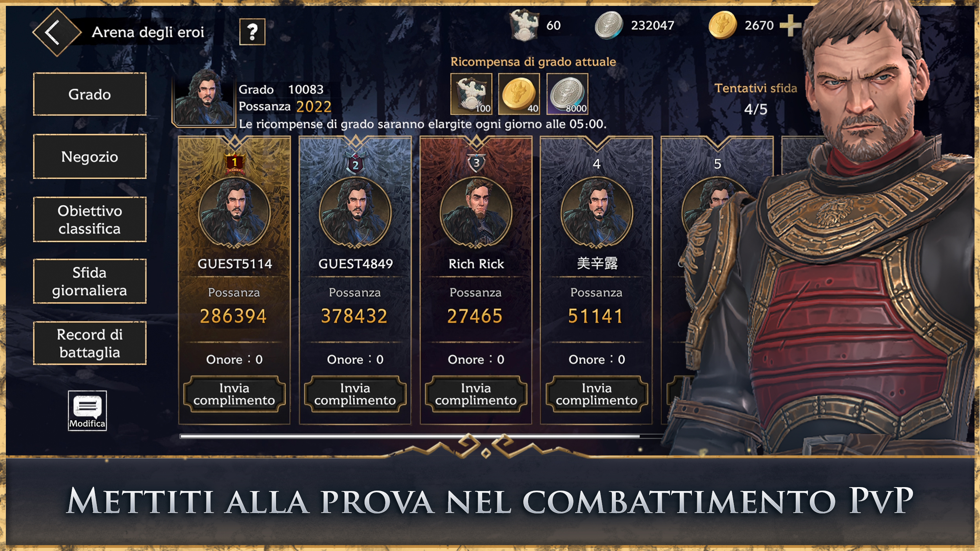Screen dimensions: 980x551
Task: Open the Modifica chat icon
Action: (x=87, y=410)
